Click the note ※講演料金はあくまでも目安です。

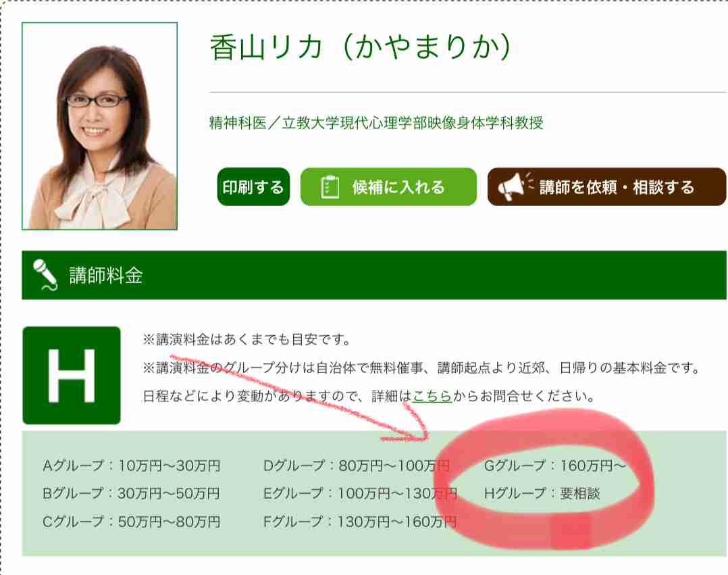coord(247,339)
